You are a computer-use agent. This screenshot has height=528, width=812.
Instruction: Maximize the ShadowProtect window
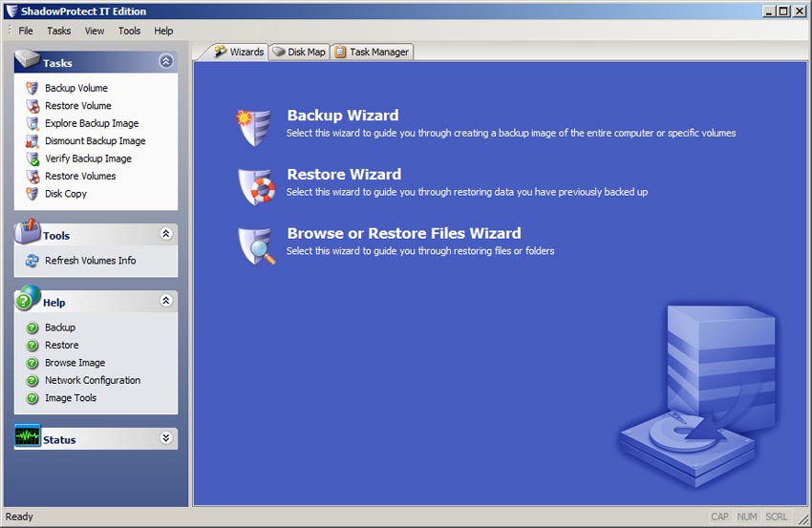pos(784,11)
